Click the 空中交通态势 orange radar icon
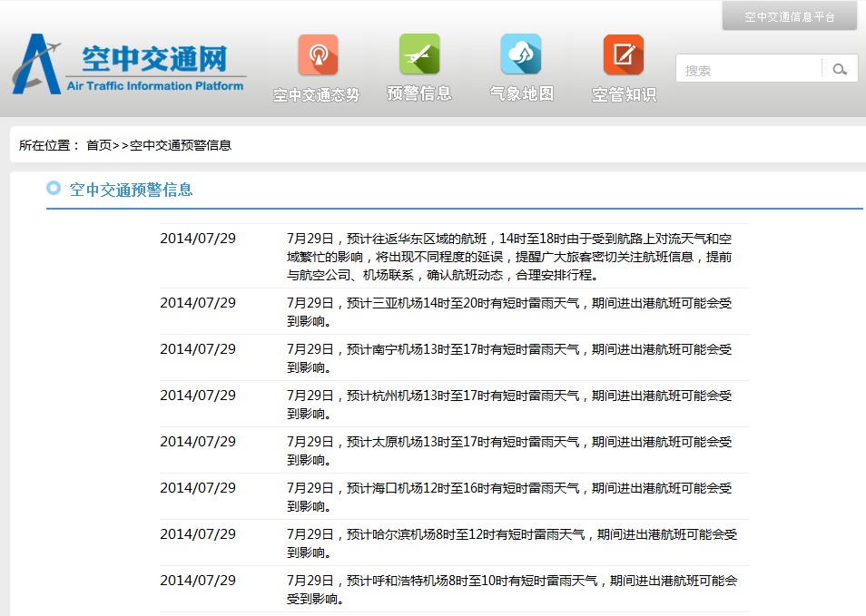866x616 pixels. tap(318, 54)
